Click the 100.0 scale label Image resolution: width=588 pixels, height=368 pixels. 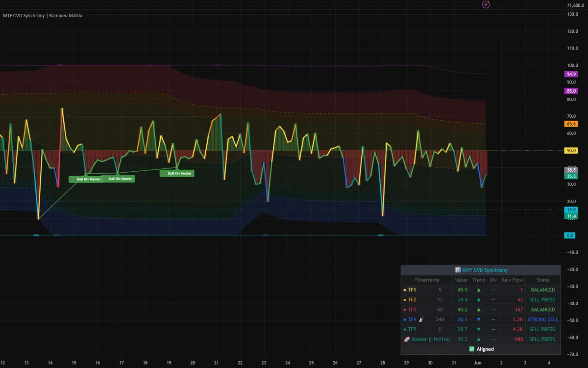pyautogui.click(x=574, y=65)
